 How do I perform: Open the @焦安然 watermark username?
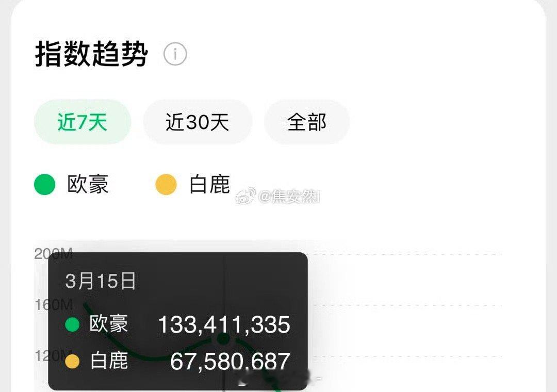[x=289, y=196]
